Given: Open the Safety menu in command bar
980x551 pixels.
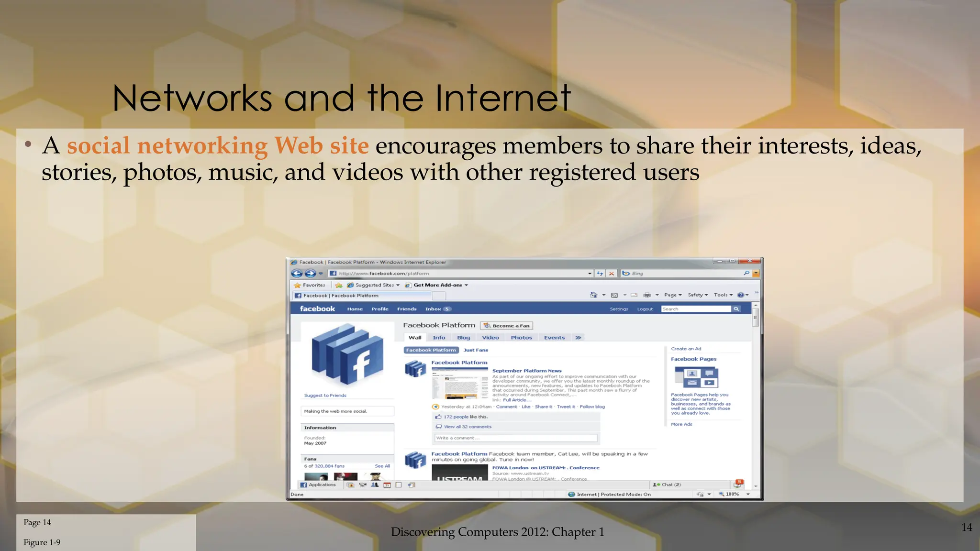Looking at the screenshot, I should click(x=698, y=295).
